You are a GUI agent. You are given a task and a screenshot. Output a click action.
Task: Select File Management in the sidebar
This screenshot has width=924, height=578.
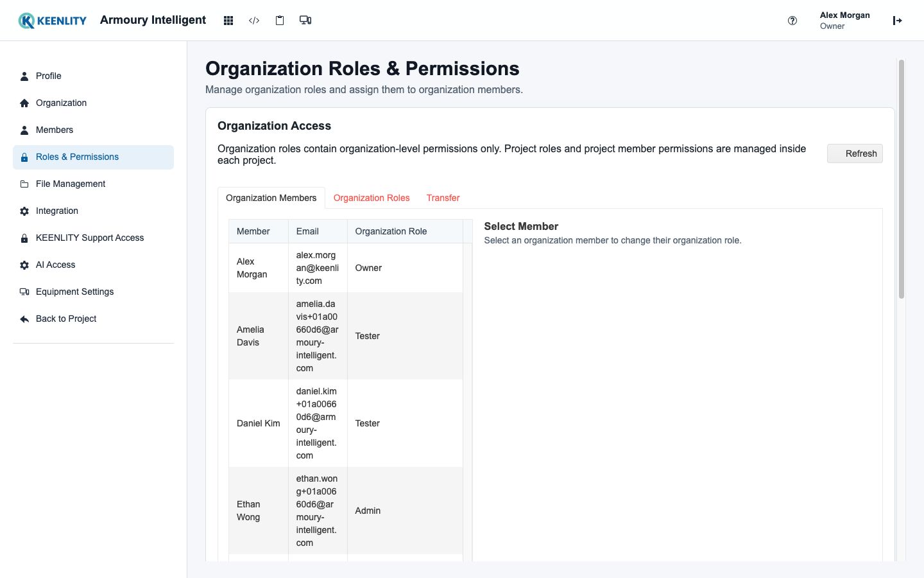tap(93, 184)
